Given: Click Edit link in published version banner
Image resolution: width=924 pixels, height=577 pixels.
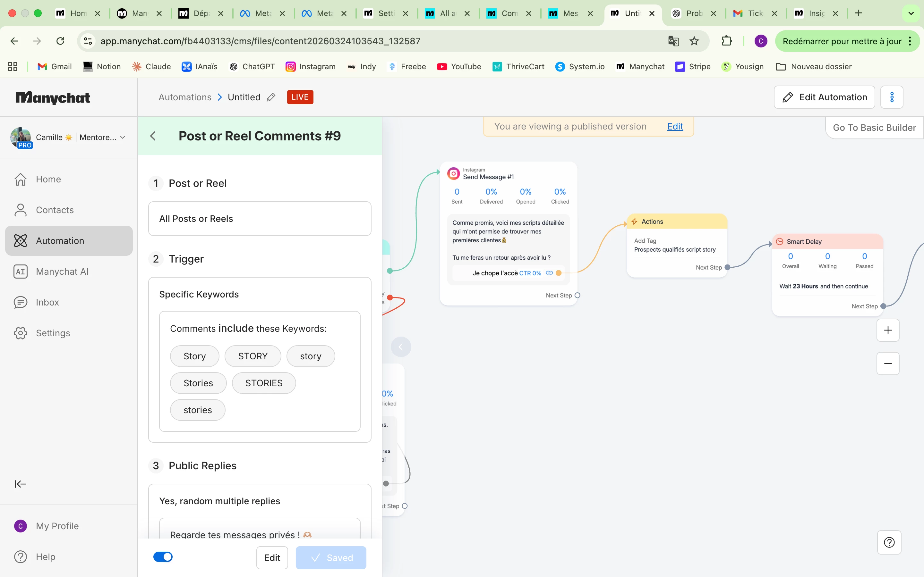Looking at the screenshot, I should (x=675, y=126).
